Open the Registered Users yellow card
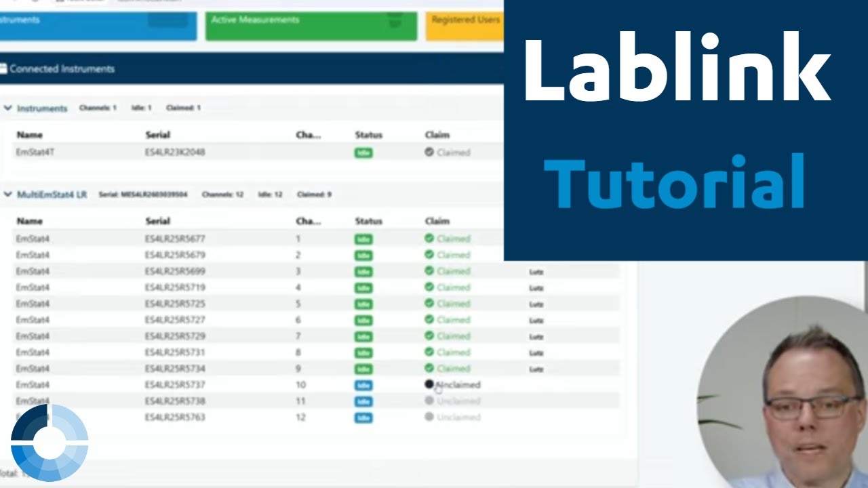 (x=465, y=25)
